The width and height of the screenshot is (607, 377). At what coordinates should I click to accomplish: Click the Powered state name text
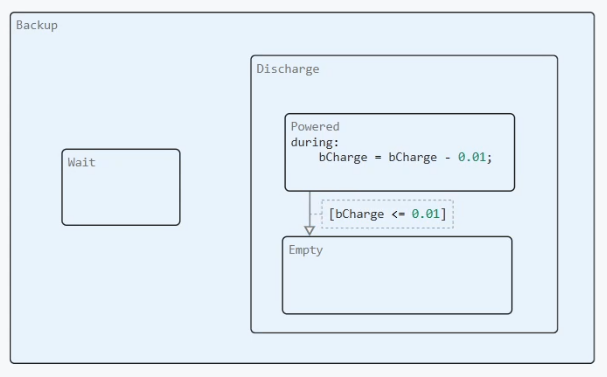pos(315,127)
